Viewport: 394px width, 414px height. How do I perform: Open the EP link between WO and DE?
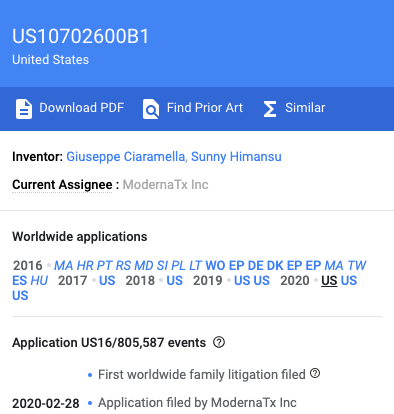pos(237,266)
